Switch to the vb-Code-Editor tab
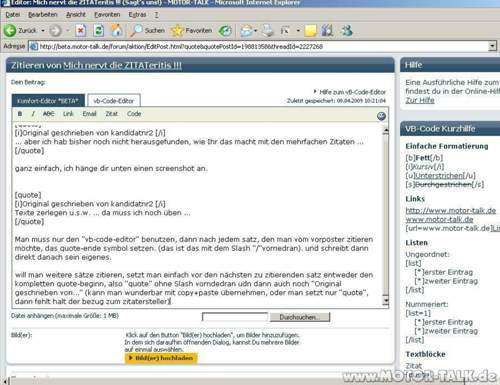 pos(114,101)
